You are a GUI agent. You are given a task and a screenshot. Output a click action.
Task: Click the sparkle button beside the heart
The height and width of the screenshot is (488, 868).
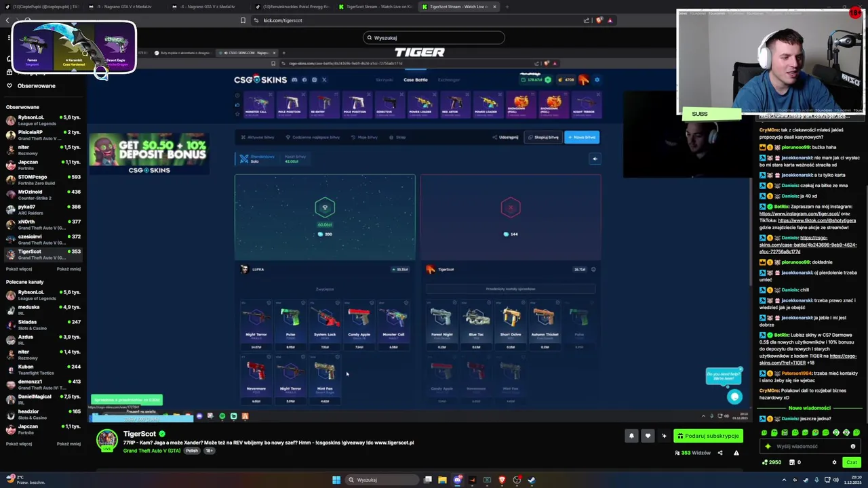coord(664,436)
